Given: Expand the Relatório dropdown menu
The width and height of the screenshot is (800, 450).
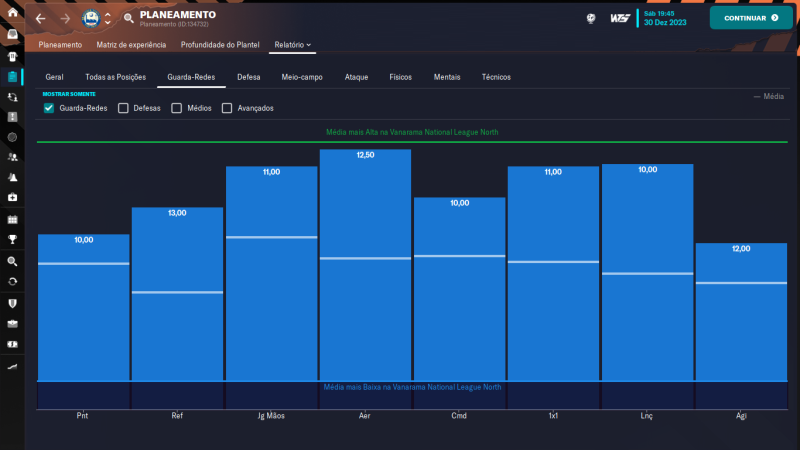Looking at the screenshot, I should pyautogui.click(x=293, y=45).
